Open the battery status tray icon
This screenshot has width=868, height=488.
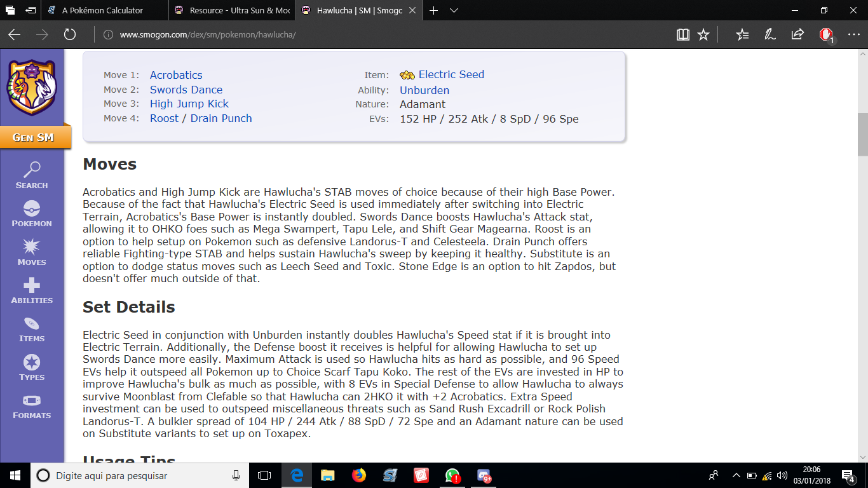tap(752, 475)
